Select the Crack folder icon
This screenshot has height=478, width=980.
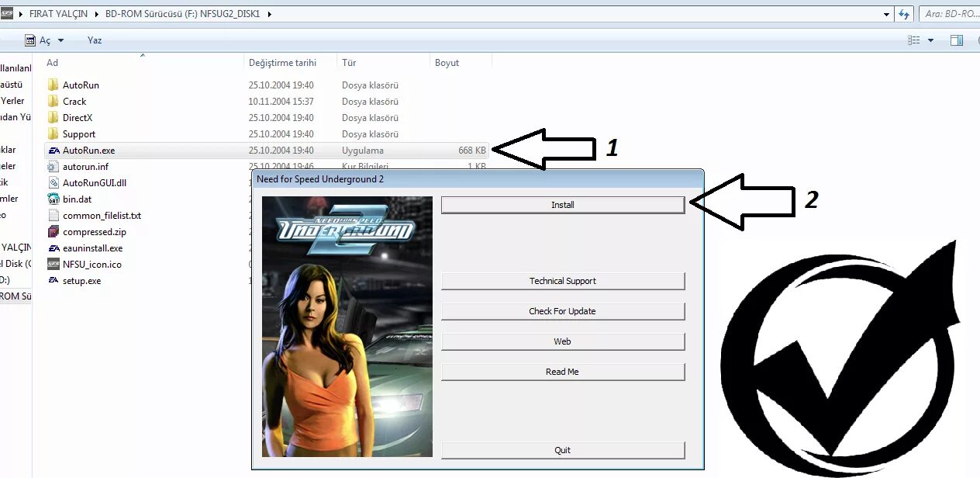(x=53, y=101)
